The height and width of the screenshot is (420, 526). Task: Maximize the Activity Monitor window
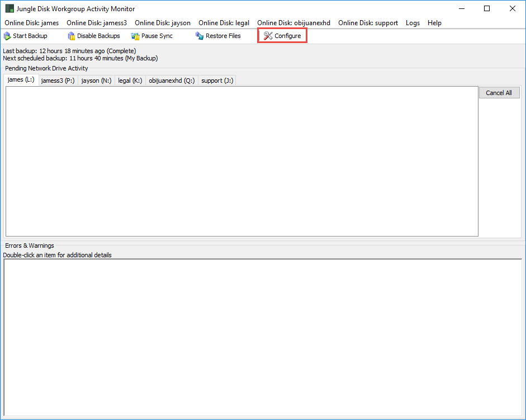click(487, 9)
